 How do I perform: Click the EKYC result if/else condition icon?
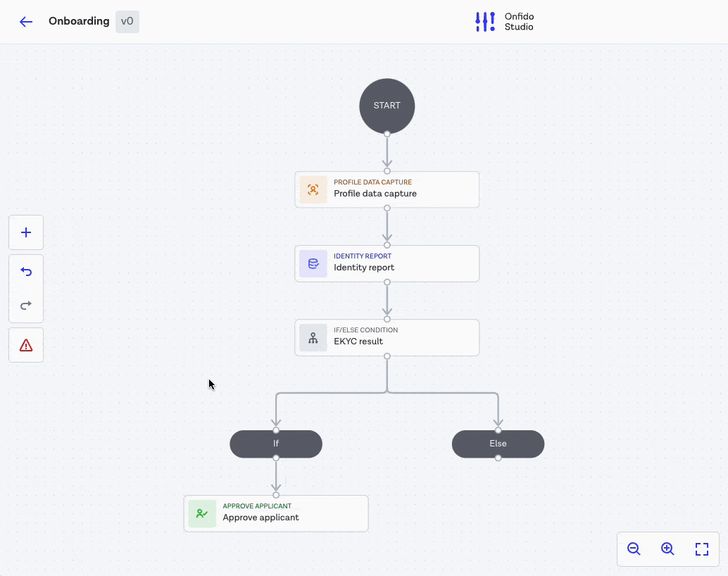[x=313, y=337]
